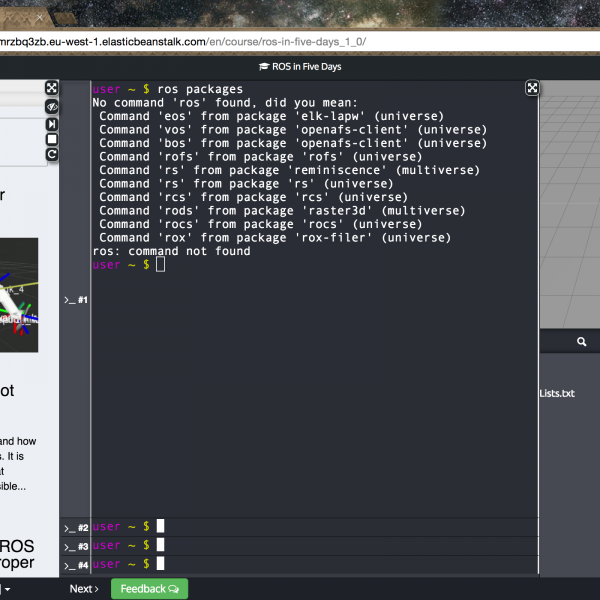Viewport: 600px width, 600px height.
Task: Open the green Feedback button
Action: coord(149,589)
